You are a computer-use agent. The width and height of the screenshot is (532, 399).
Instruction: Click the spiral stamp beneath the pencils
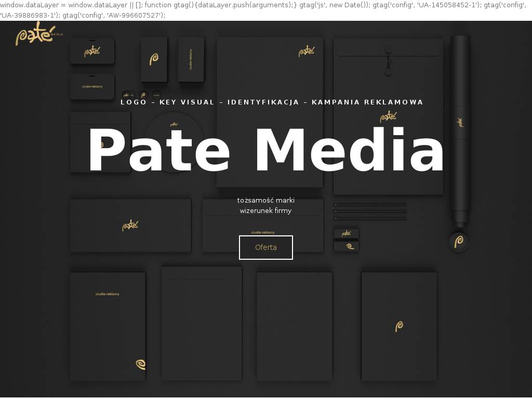click(x=346, y=246)
